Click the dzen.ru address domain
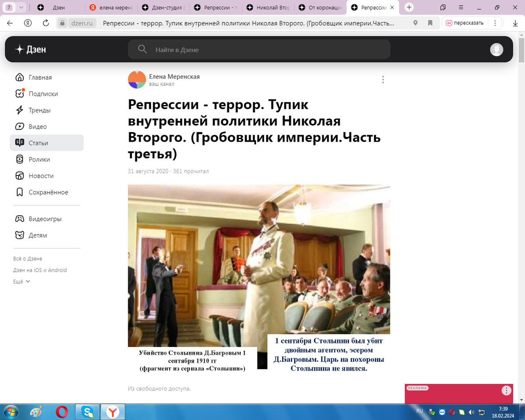 [x=81, y=23]
